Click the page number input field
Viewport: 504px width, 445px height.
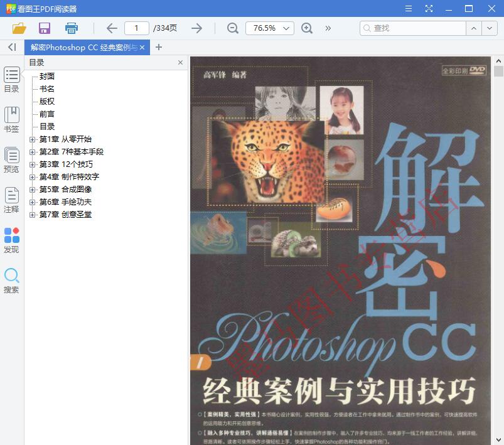pyautogui.click(x=137, y=28)
